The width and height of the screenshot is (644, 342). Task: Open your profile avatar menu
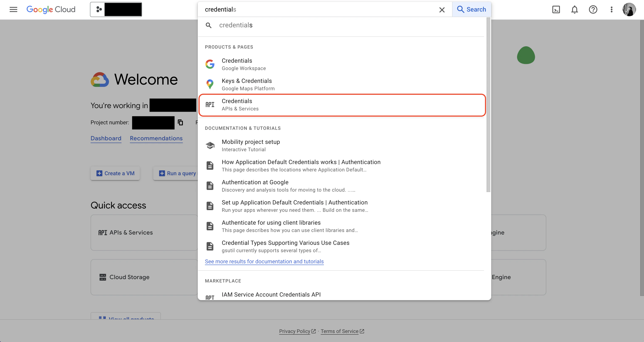(629, 9)
